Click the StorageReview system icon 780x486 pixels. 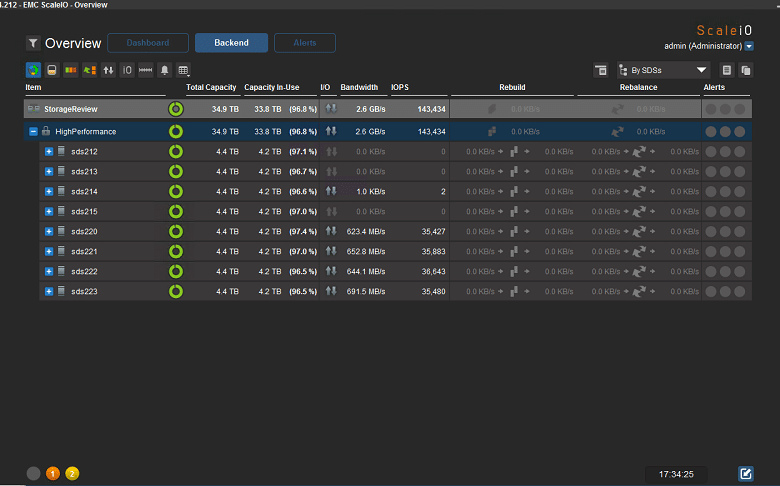(x=34, y=108)
